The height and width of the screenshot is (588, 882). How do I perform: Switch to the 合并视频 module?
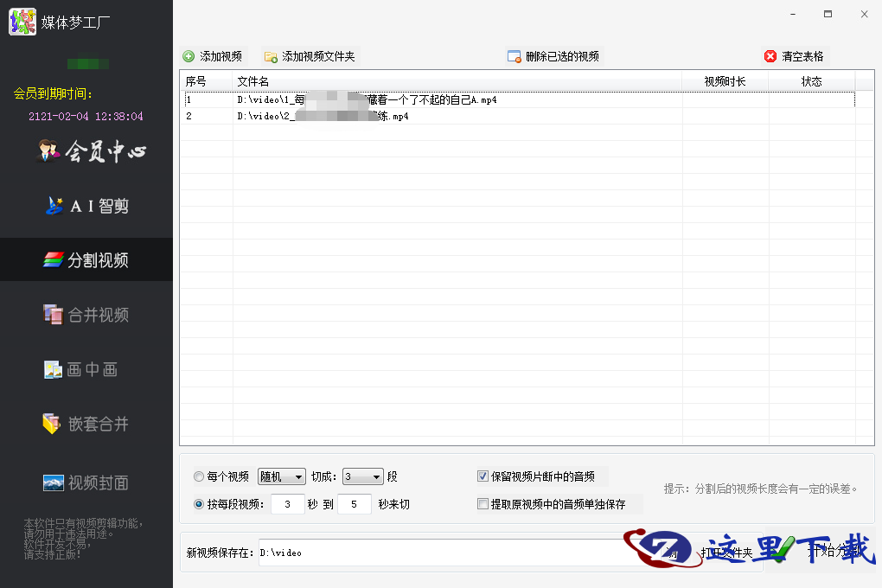pyautogui.click(x=86, y=315)
